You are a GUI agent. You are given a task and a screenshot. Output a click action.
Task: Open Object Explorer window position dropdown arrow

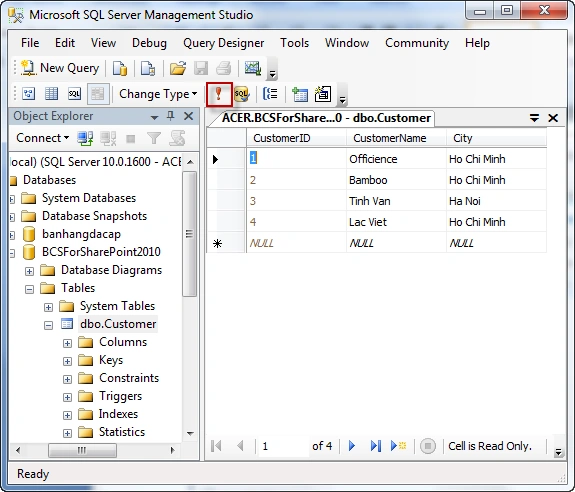tap(154, 117)
